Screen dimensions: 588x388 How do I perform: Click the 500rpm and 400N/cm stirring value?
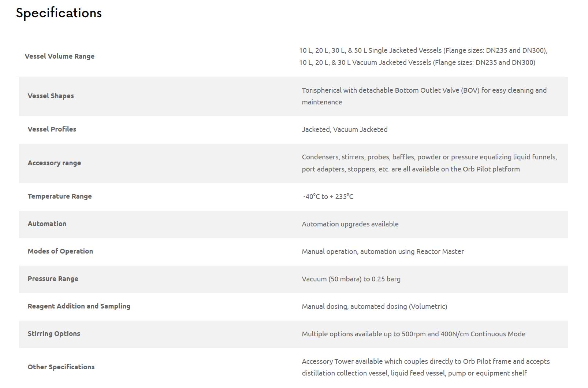(413, 334)
